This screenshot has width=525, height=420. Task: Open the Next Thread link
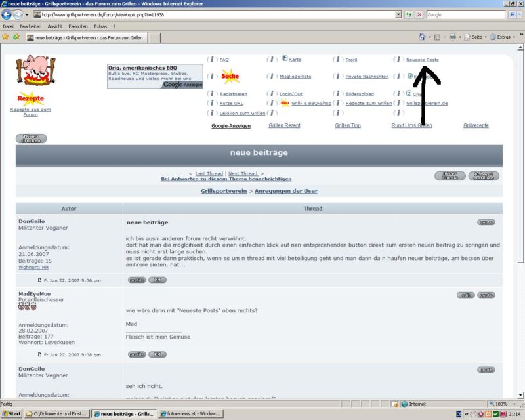click(243, 173)
